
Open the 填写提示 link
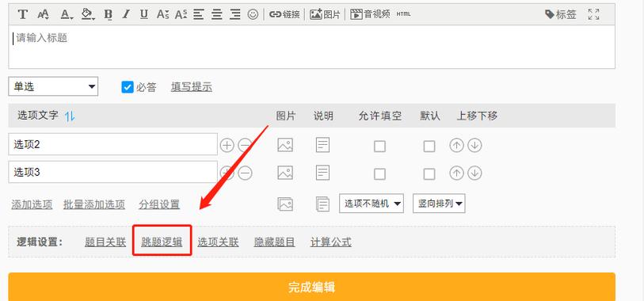(192, 87)
